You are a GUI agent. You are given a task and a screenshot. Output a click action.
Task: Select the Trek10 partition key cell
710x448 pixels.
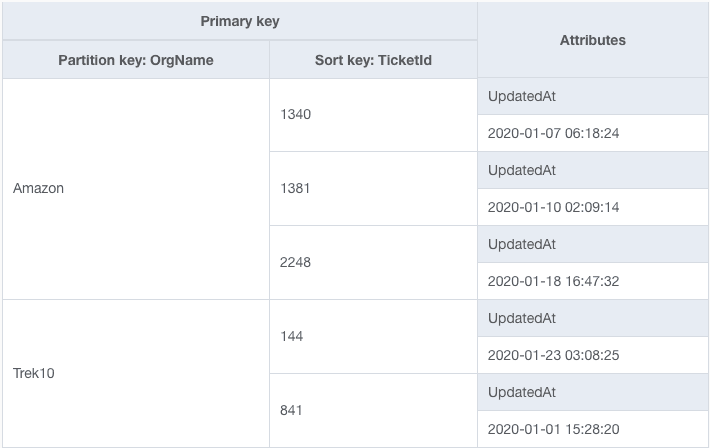click(x=36, y=373)
